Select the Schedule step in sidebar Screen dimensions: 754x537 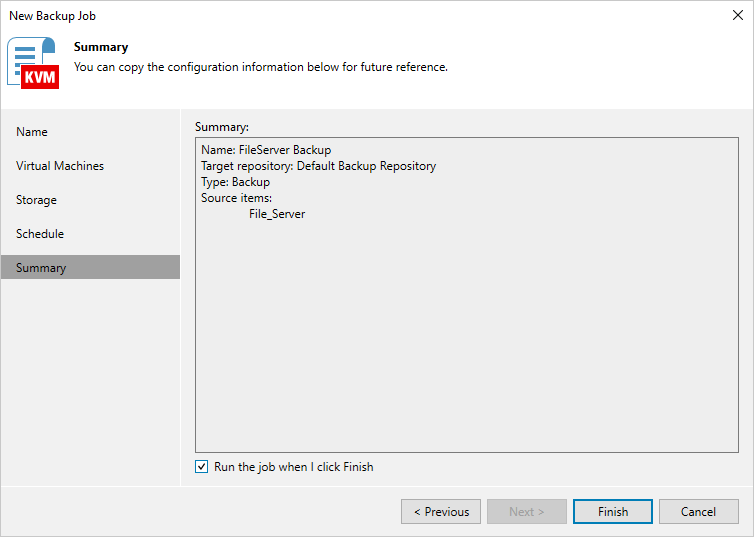click(40, 234)
